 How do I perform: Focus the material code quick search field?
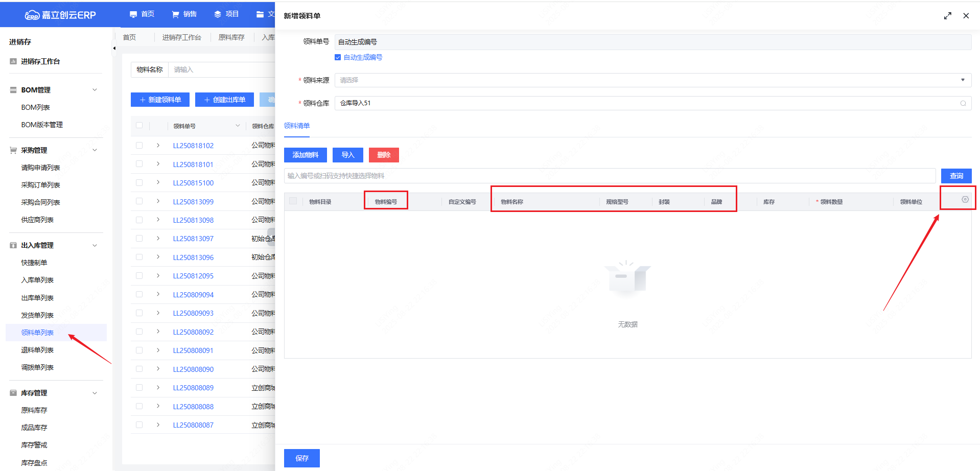pyautogui.click(x=609, y=176)
